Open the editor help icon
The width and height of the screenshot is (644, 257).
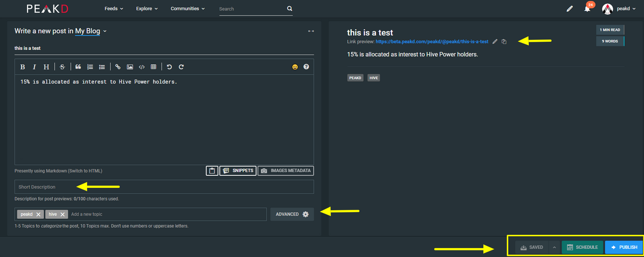[x=306, y=67]
